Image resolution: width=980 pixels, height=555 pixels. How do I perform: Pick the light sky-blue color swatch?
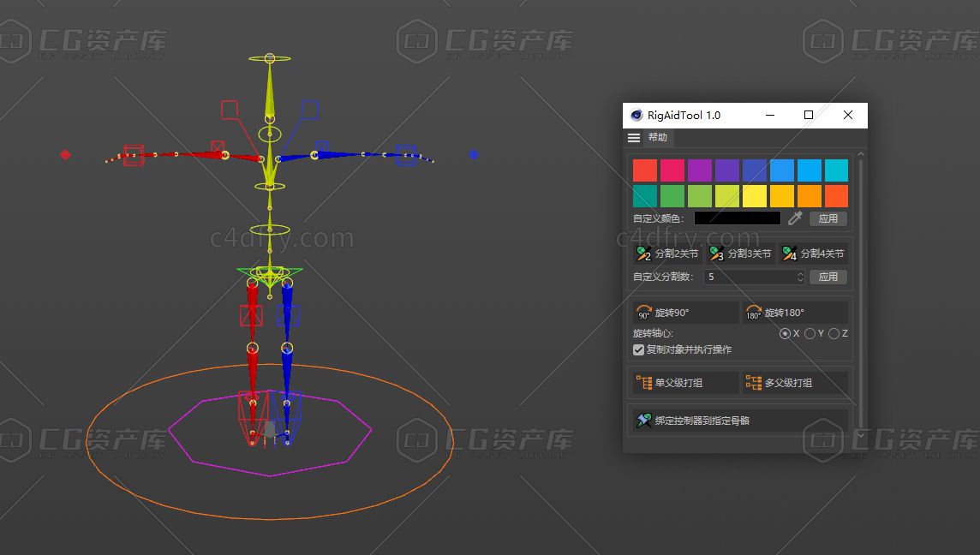tap(810, 170)
